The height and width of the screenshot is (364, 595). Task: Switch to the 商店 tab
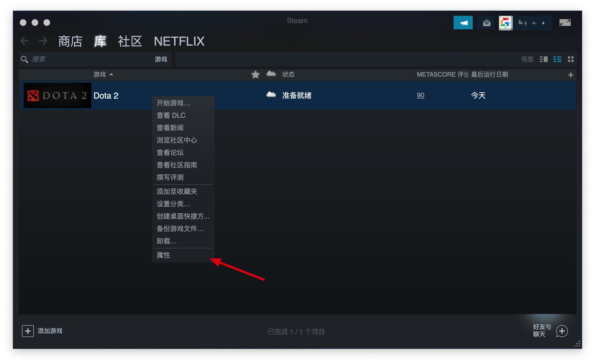coord(70,41)
